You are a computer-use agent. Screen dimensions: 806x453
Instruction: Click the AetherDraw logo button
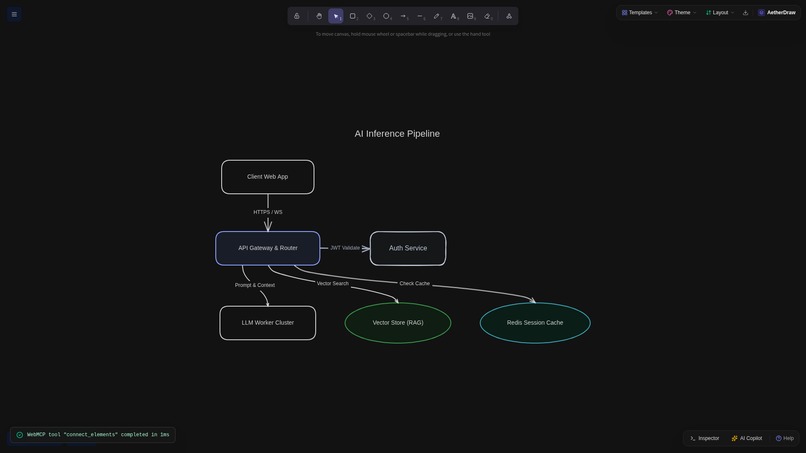pyautogui.click(x=777, y=12)
